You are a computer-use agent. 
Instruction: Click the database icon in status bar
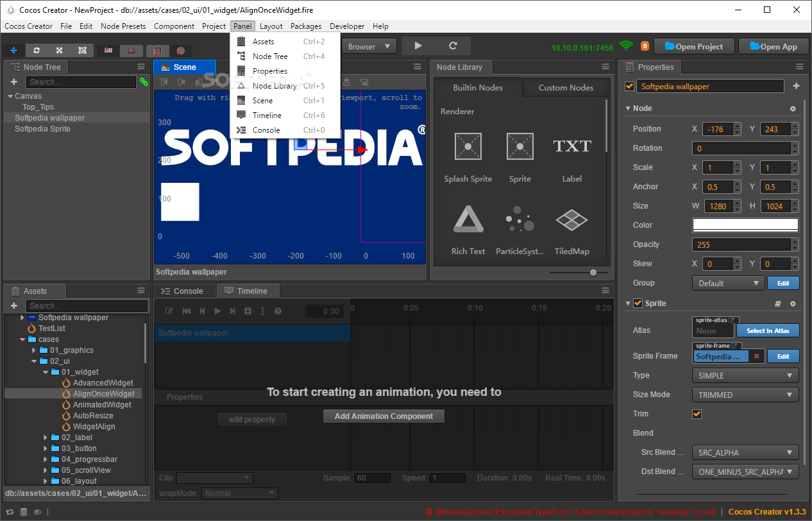pyautogui.click(x=24, y=512)
